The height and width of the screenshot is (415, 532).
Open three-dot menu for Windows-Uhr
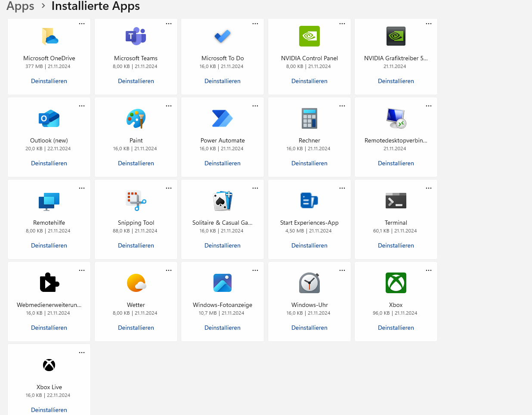pos(342,270)
